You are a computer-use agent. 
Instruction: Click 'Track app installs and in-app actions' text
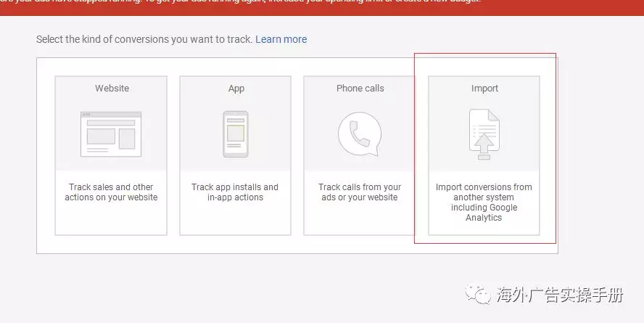[235, 192]
